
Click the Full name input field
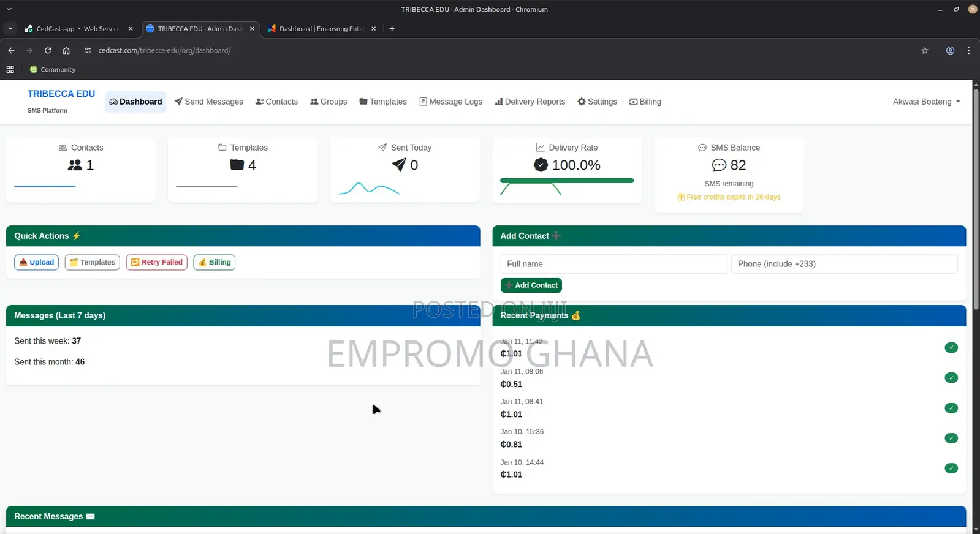[613, 264]
